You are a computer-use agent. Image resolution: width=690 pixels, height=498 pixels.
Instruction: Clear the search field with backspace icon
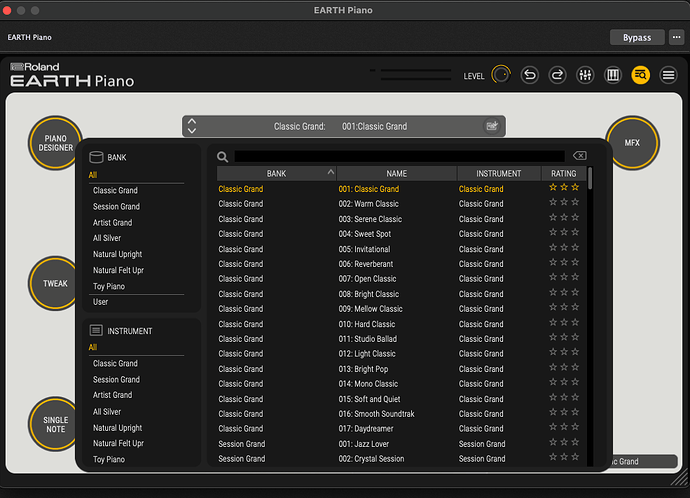tap(579, 156)
